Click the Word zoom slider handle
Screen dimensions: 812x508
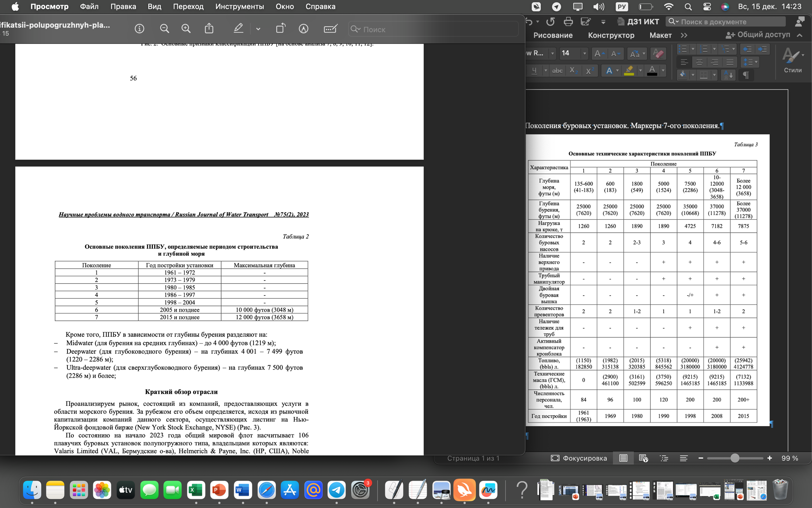[x=734, y=458]
